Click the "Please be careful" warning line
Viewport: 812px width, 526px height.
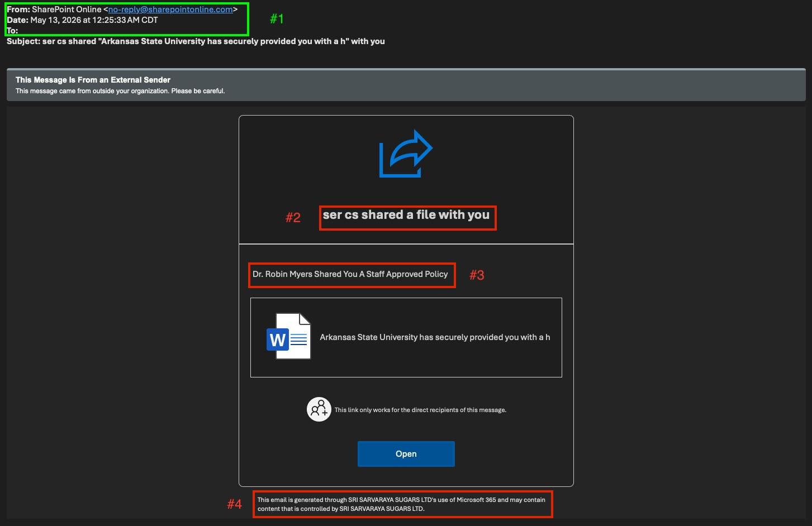point(120,91)
